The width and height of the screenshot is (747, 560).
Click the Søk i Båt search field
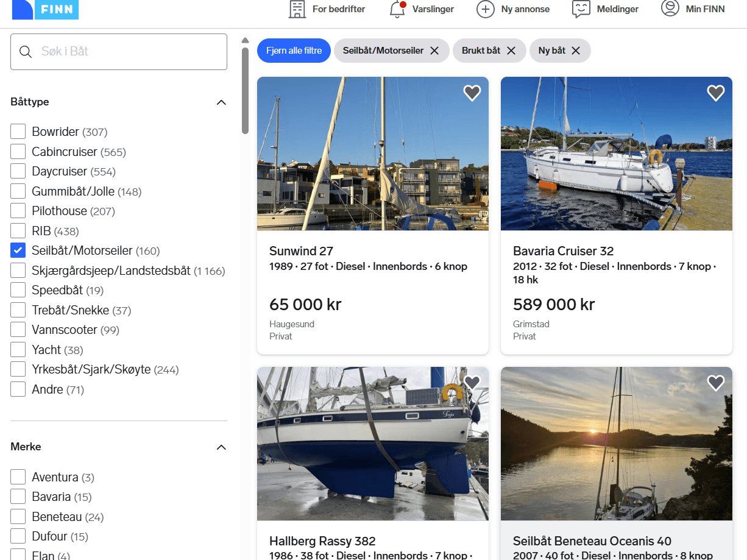coord(119,52)
